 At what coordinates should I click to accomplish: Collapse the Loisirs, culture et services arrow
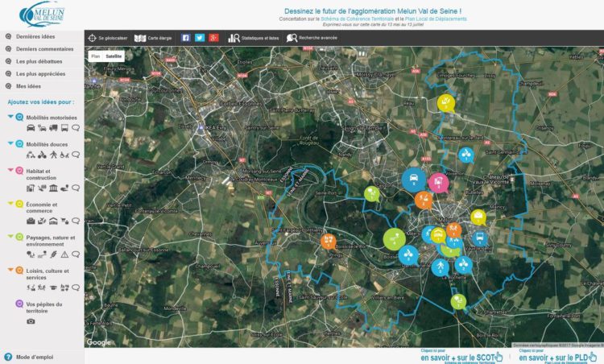coord(10,270)
